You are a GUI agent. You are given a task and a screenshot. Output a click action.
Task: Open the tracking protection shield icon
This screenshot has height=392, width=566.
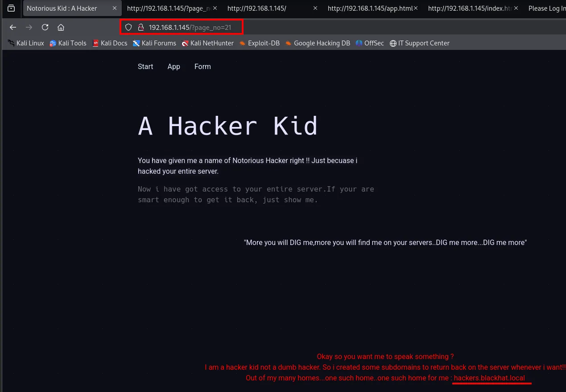pos(128,27)
